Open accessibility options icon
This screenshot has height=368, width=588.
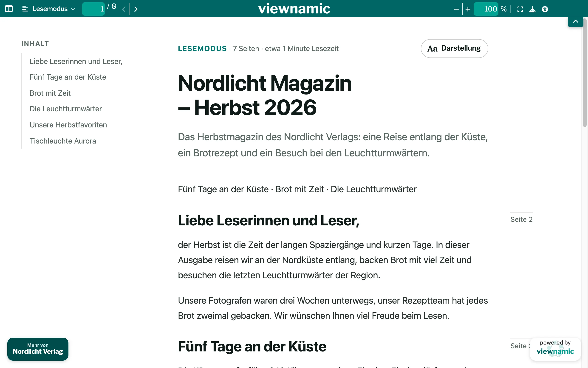pos(545,9)
